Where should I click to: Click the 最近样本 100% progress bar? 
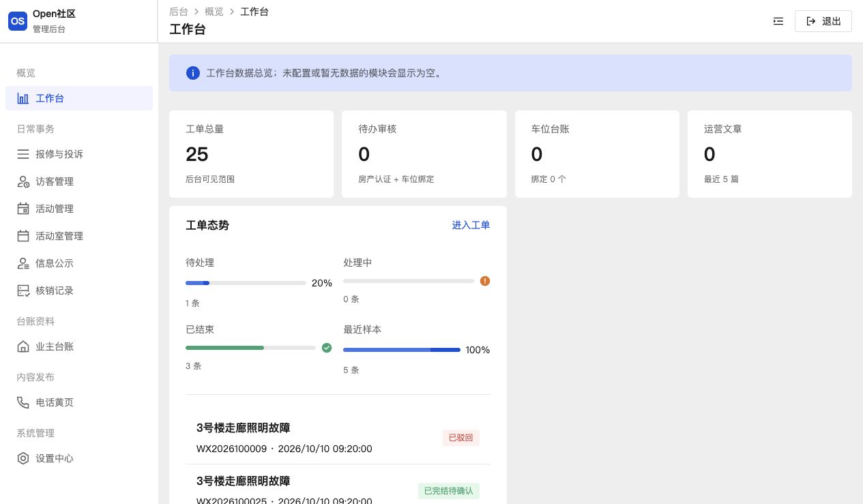click(402, 350)
